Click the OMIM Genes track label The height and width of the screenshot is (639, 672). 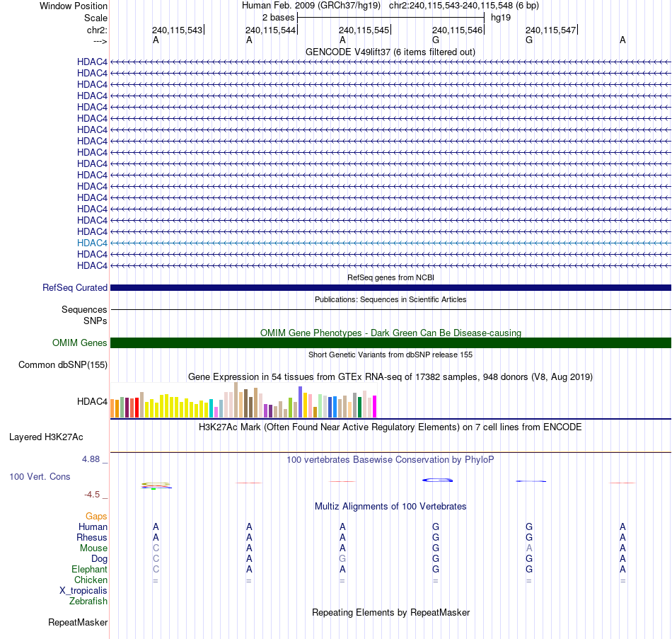pyautogui.click(x=79, y=342)
